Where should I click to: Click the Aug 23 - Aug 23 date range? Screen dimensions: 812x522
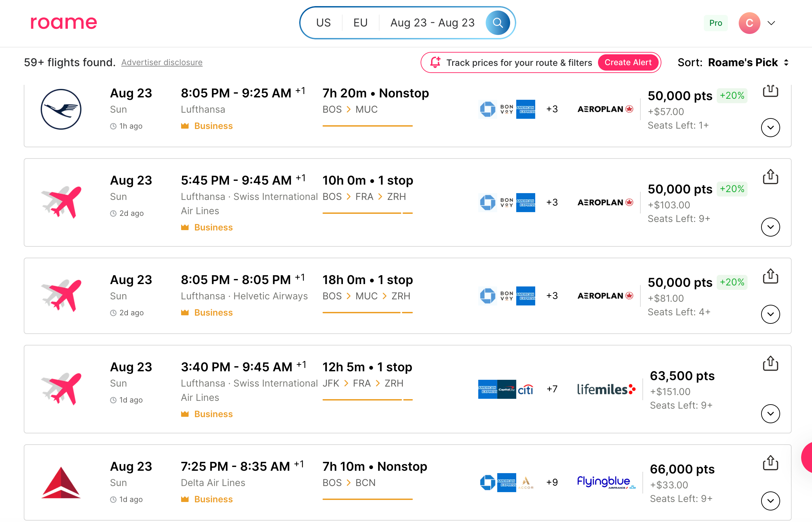[432, 23]
